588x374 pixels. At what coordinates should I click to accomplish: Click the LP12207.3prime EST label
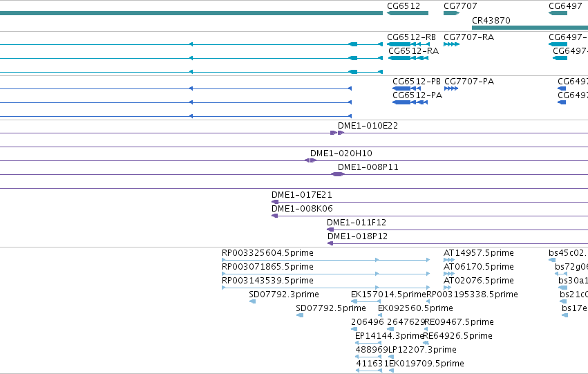(x=422, y=350)
